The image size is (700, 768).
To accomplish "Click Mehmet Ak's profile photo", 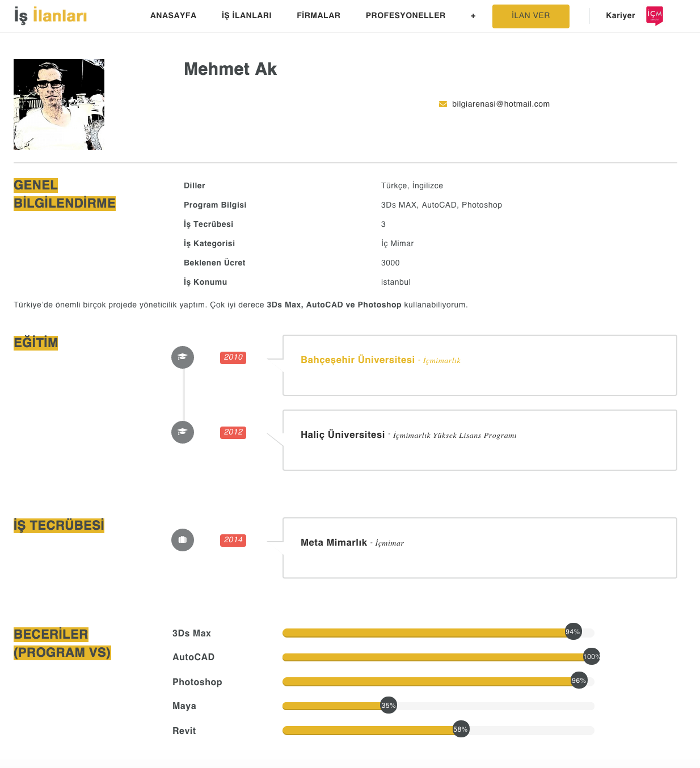I will (59, 104).
